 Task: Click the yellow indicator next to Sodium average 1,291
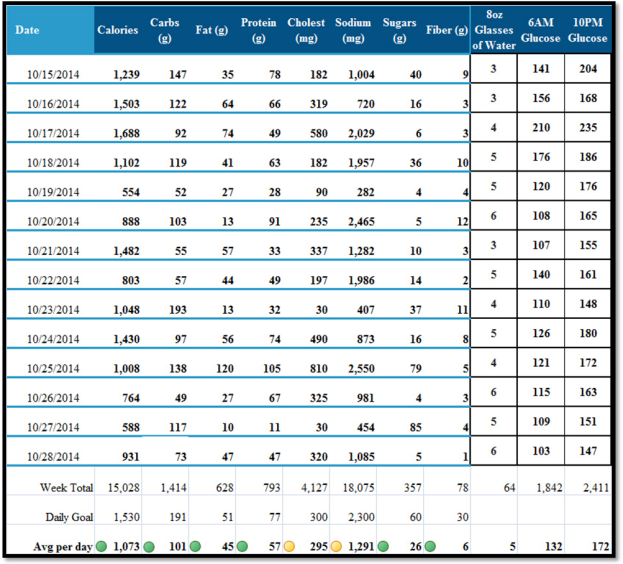click(336, 547)
